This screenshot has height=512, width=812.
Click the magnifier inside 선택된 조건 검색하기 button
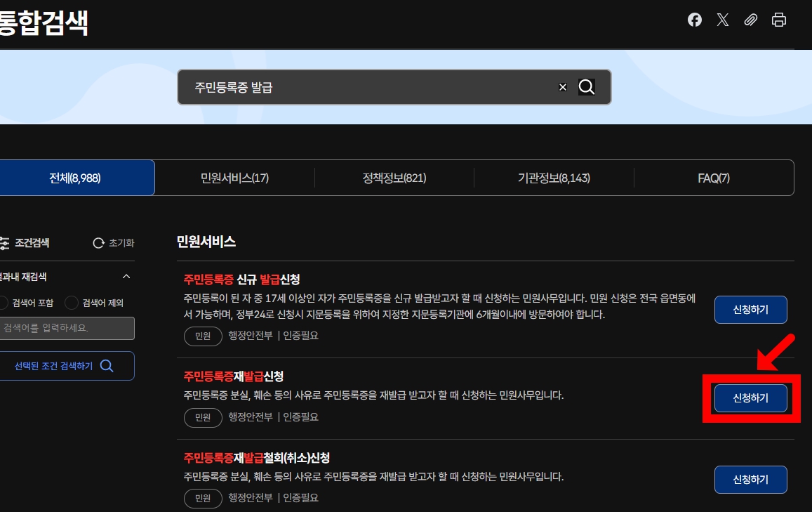(106, 365)
